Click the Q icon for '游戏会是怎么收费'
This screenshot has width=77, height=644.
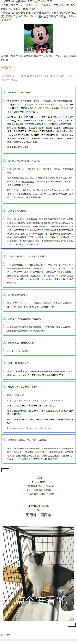[x=4, y=211]
